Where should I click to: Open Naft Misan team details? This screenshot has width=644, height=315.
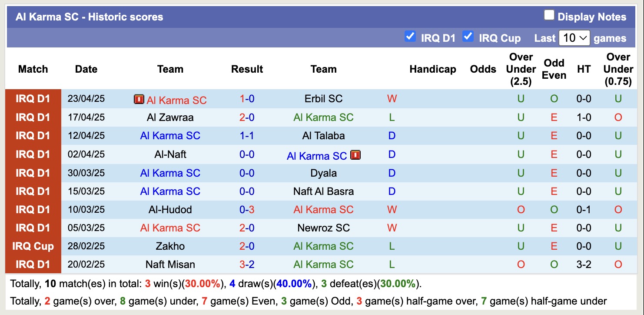(x=170, y=264)
